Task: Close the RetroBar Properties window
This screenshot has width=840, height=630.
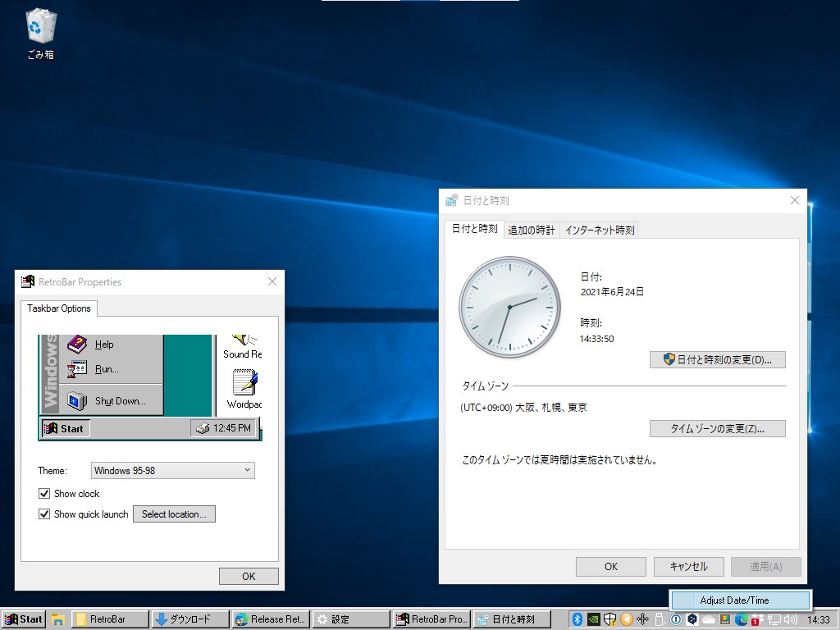Action: click(x=272, y=282)
